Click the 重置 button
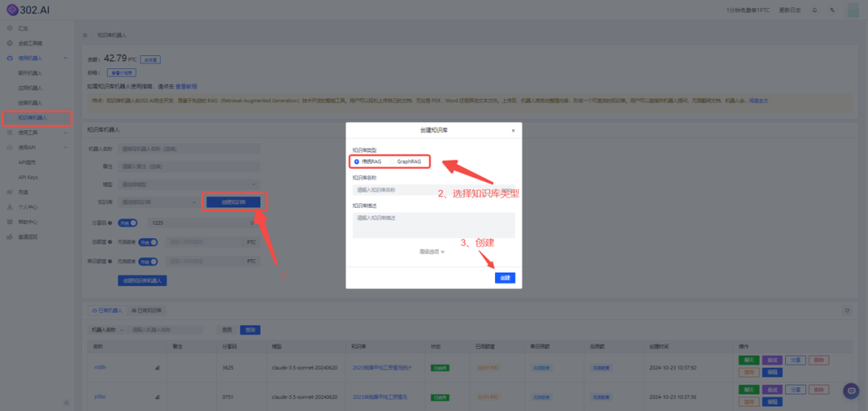868x411 pixels. click(227, 330)
